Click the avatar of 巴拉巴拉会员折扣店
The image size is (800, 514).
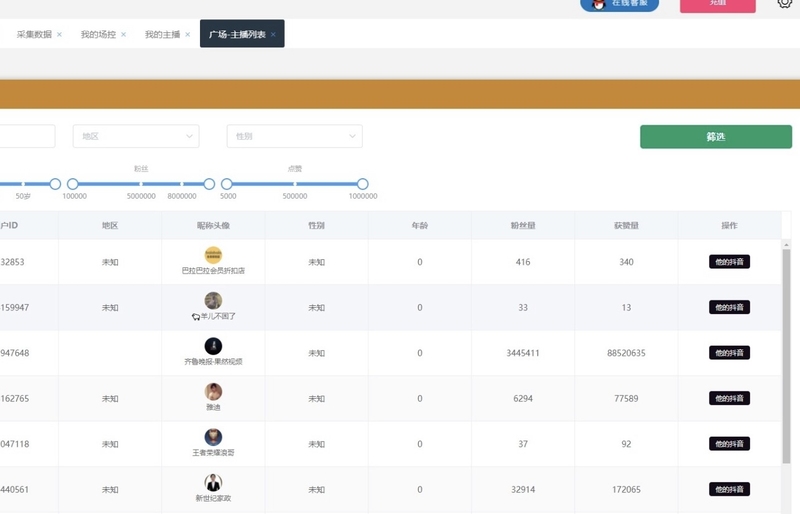(213, 255)
